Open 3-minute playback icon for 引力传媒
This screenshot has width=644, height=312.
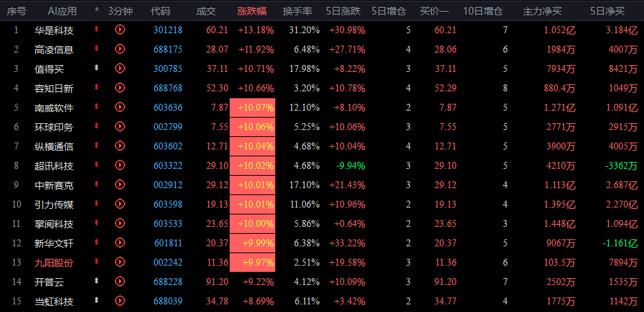pos(120,204)
